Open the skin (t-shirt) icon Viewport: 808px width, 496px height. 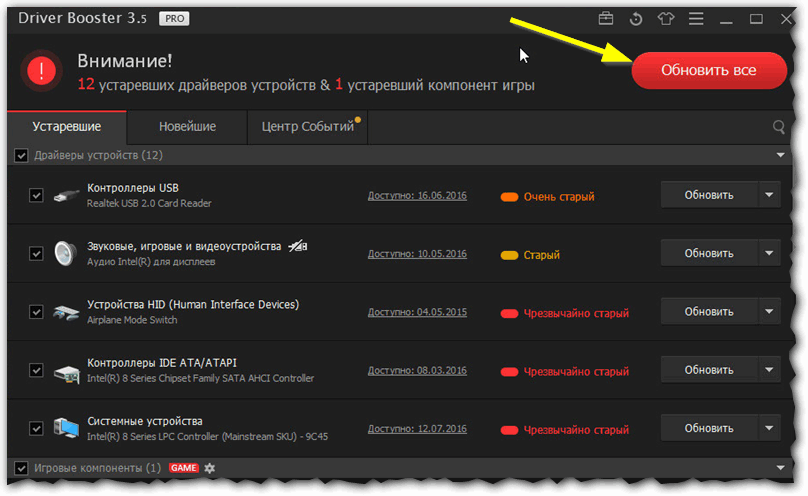666,19
